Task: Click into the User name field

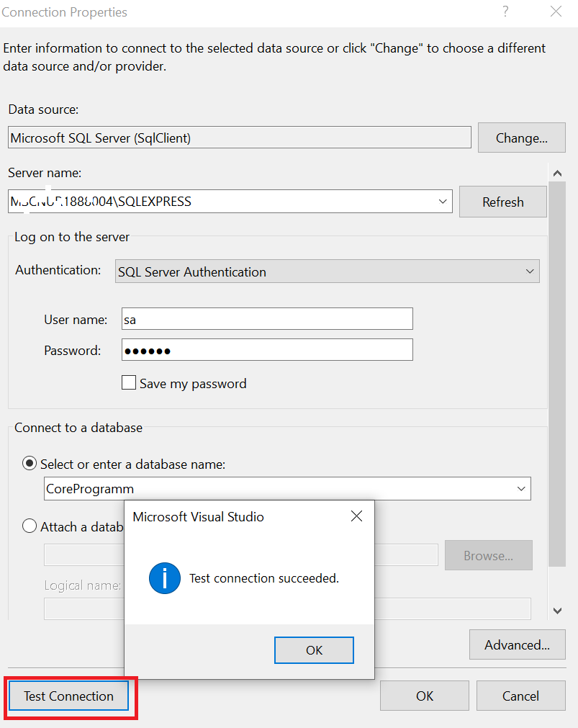Action: pos(266,319)
